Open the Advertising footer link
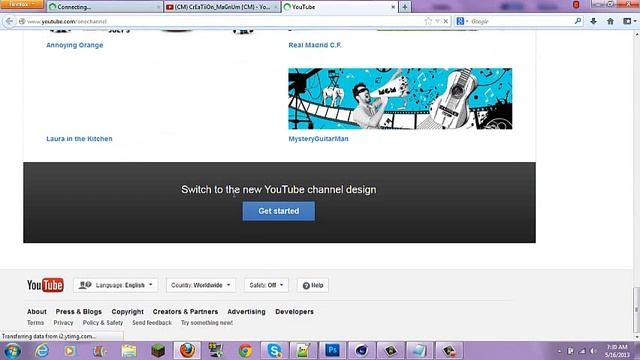640x360 pixels. pos(247,311)
